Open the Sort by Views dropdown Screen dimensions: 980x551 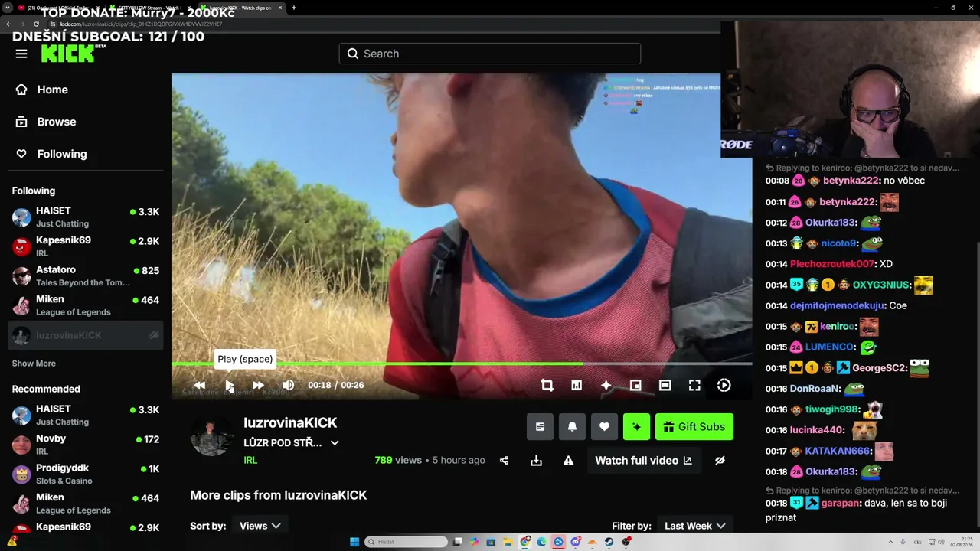point(260,526)
